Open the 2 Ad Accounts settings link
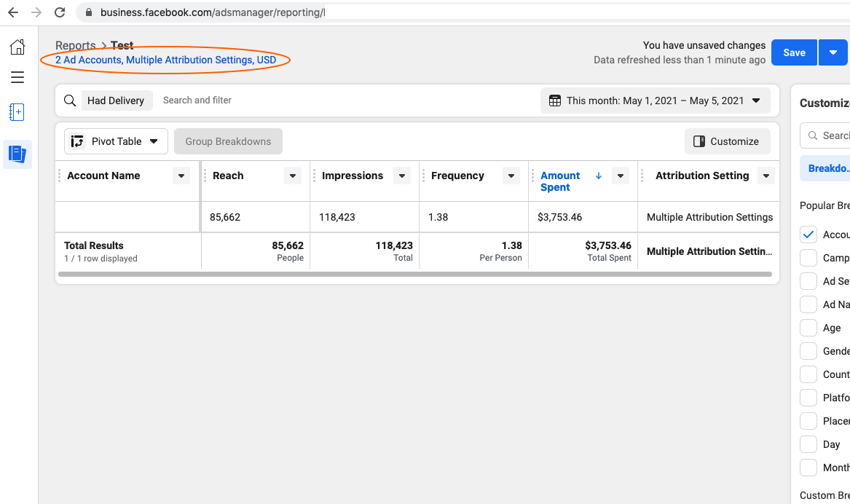 [x=165, y=60]
